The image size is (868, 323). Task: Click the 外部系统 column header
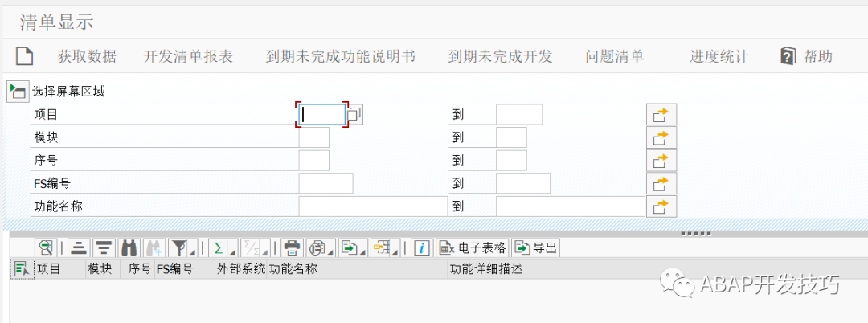tap(241, 269)
